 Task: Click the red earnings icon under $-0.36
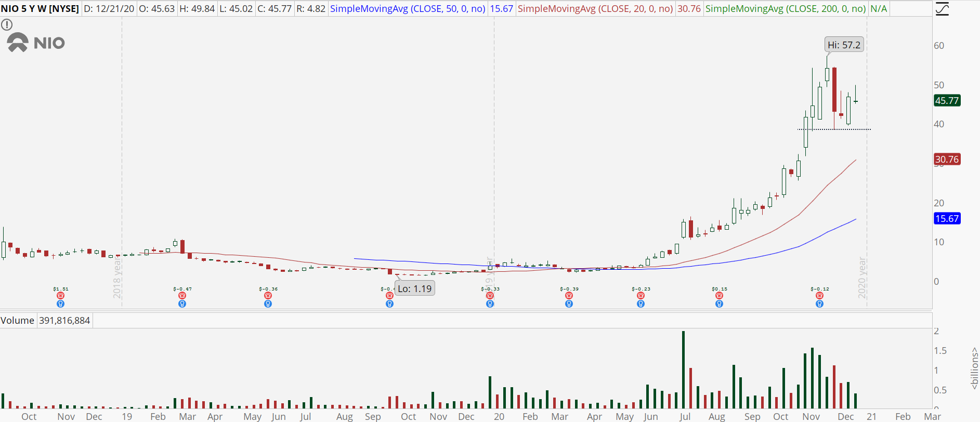[268, 295]
